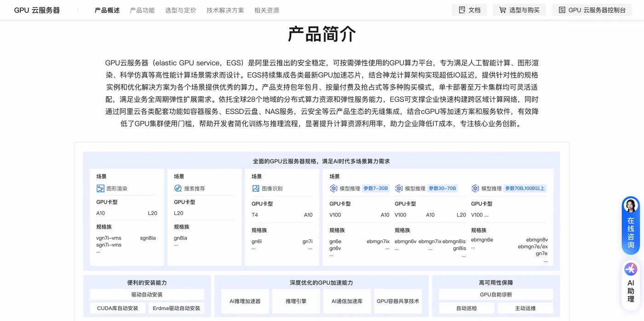Click the 主动运维 box

[x=525, y=308]
